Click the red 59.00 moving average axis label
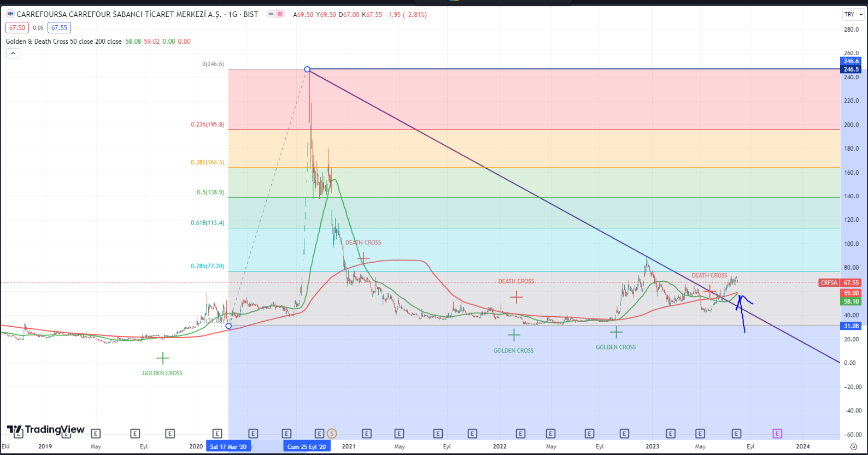The height and width of the screenshot is (455, 868). [851, 293]
